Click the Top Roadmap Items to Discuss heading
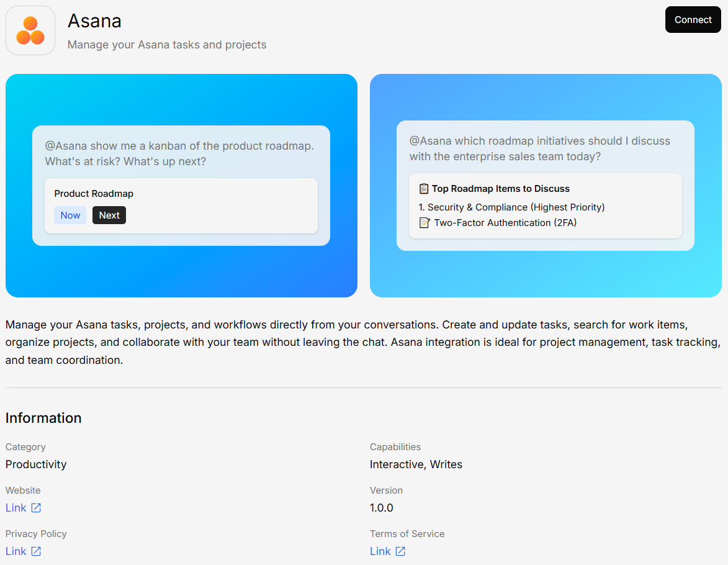The image size is (728, 565). 500,189
